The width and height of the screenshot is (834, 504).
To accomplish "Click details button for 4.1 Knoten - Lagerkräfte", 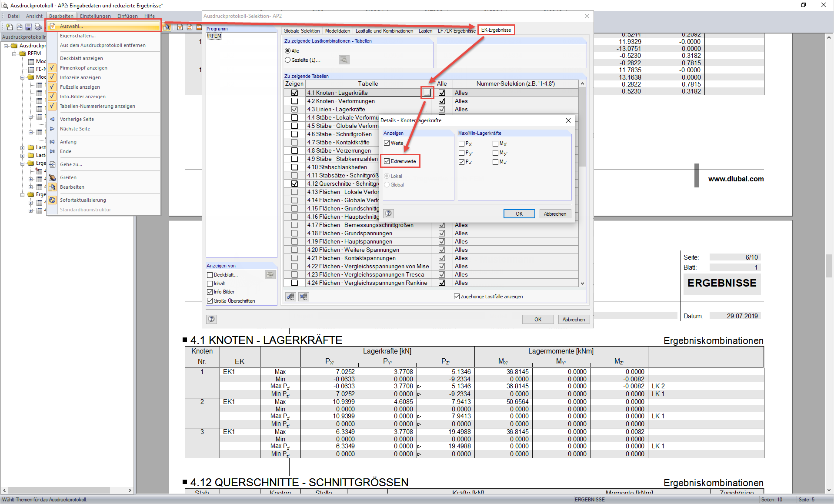I will click(x=427, y=93).
